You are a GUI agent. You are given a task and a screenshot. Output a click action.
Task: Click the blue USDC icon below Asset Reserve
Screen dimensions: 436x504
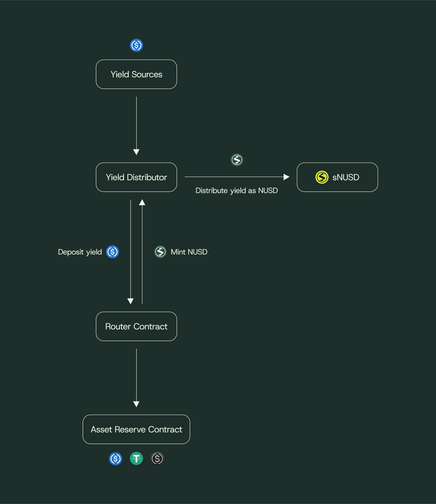click(116, 459)
